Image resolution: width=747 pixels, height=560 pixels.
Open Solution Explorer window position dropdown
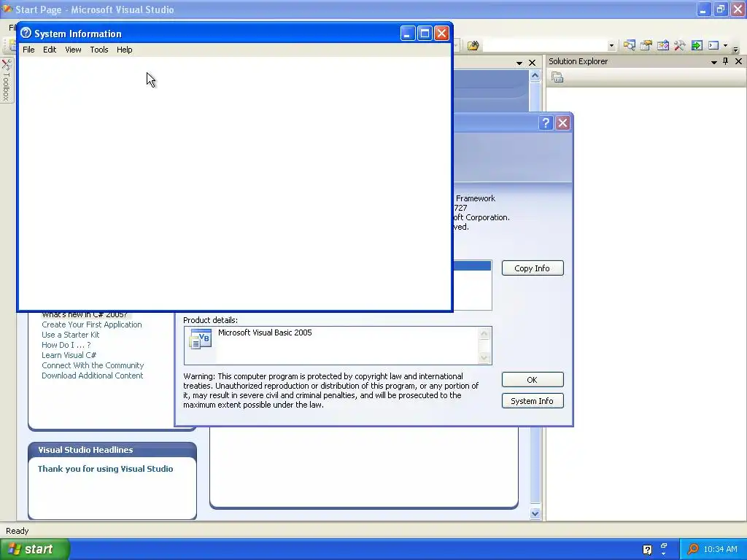click(714, 62)
